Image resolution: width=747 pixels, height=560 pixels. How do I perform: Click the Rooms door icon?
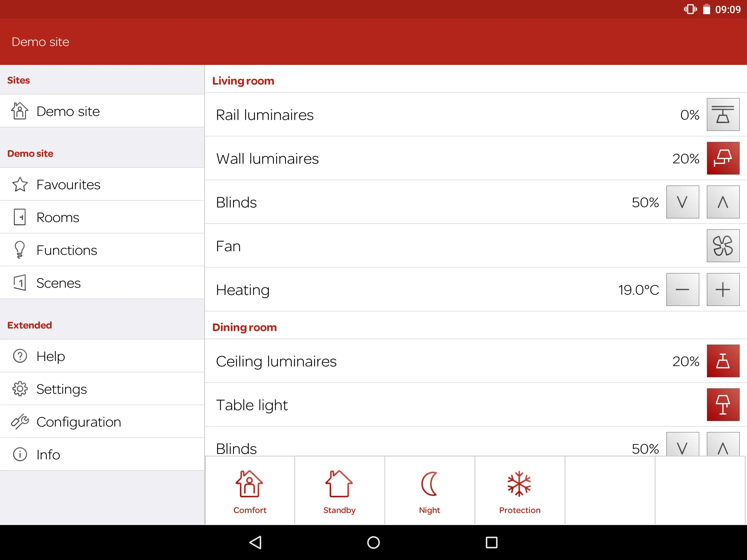click(x=20, y=217)
